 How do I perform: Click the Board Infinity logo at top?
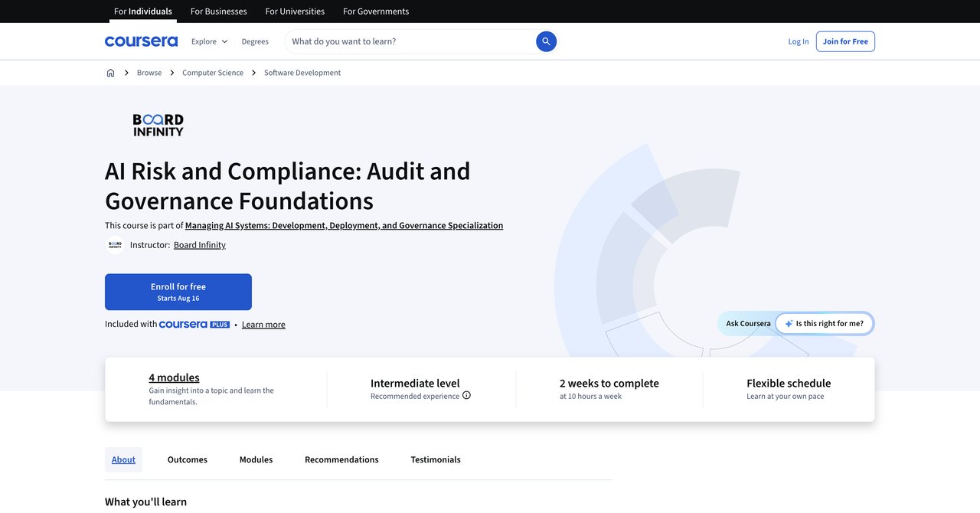pos(158,125)
